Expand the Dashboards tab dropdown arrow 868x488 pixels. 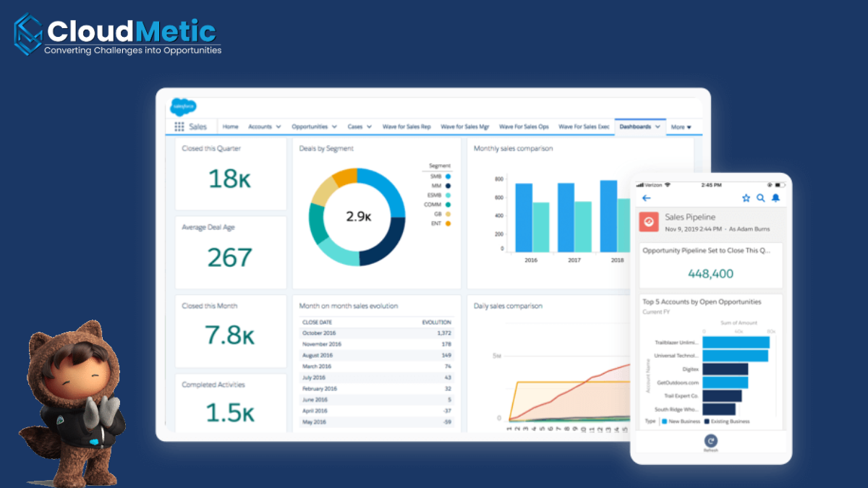pyautogui.click(x=657, y=127)
